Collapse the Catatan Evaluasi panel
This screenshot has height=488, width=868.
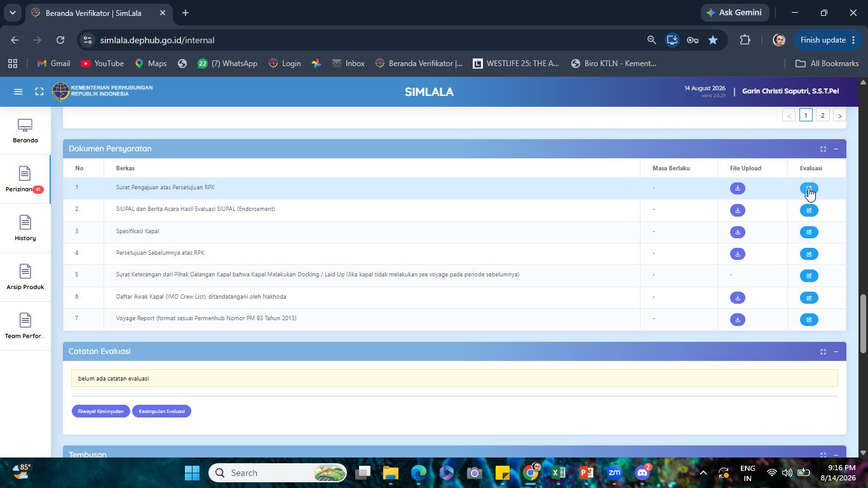click(836, 352)
